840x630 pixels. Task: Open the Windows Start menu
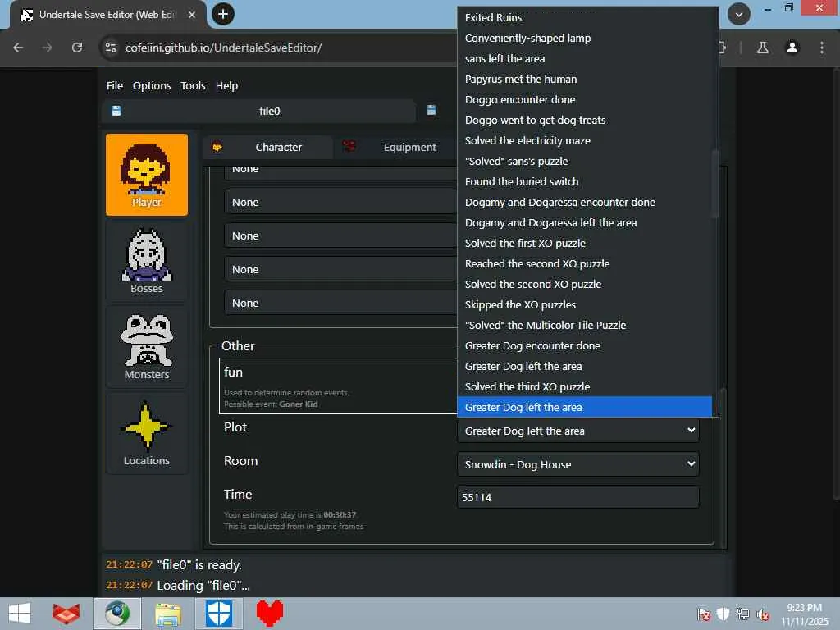(21, 614)
